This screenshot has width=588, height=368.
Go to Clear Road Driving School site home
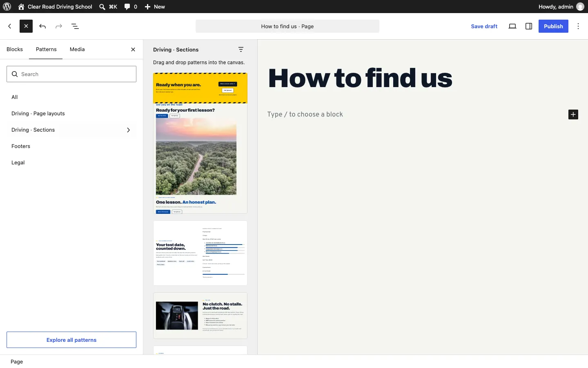[x=55, y=7]
